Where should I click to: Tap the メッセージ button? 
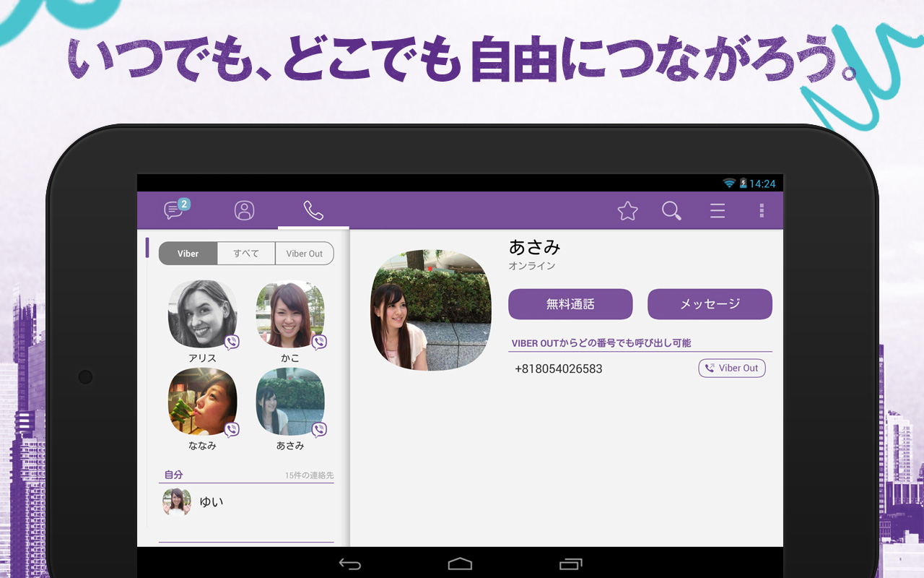pyautogui.click(x=710, y=304)
